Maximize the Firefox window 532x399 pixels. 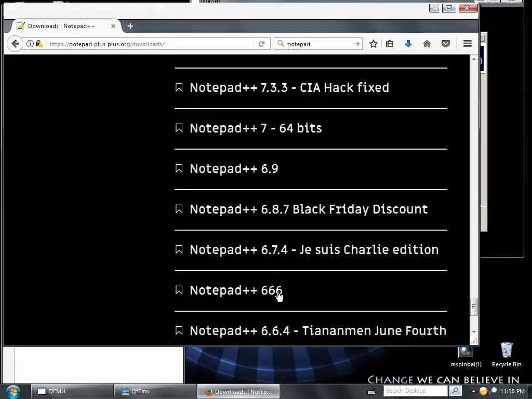coord(449,8)
